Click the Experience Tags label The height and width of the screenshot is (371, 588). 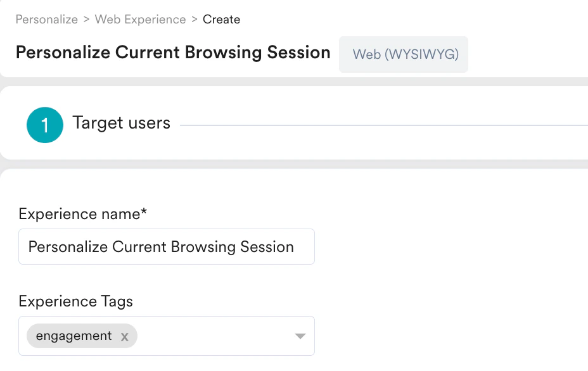coord(75,301)
